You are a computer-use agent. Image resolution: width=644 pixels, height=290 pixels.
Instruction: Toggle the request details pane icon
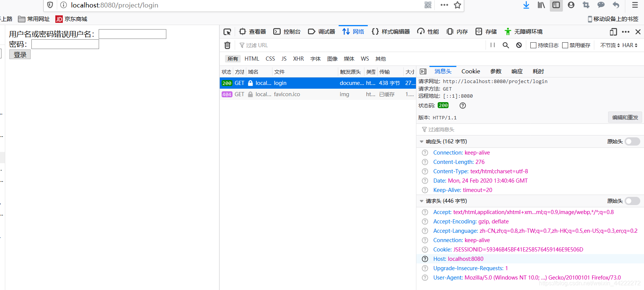coord(423,71)
